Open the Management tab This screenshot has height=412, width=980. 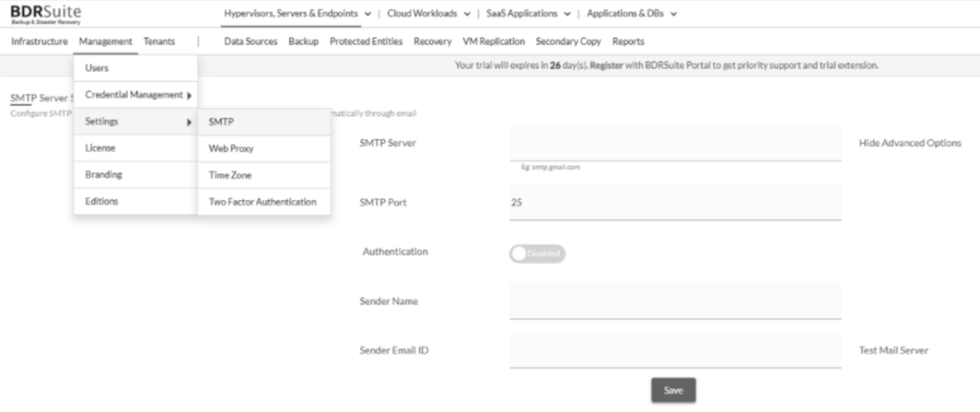[x=105, y=41]
